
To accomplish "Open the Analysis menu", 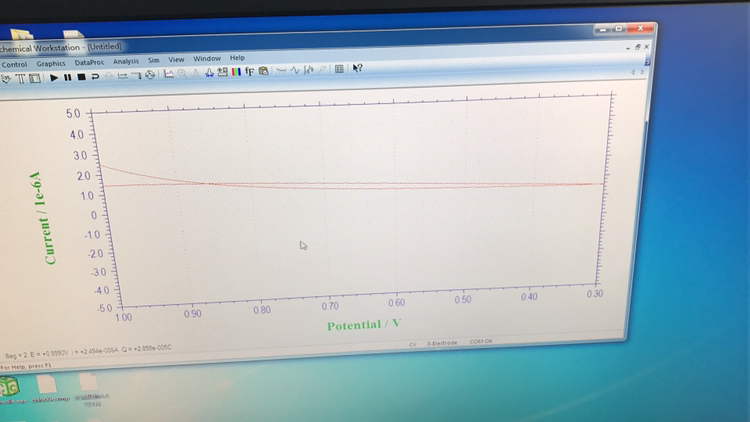I will (x=126, y=61).
